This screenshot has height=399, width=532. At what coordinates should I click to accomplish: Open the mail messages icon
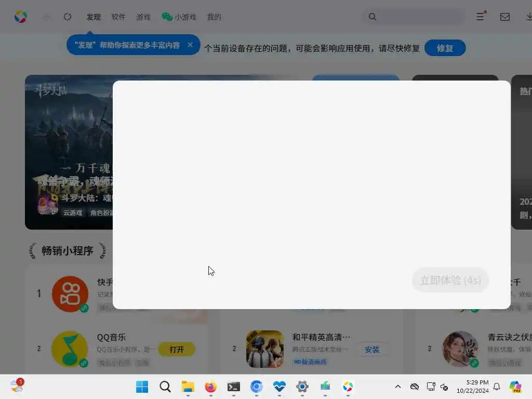505,17
